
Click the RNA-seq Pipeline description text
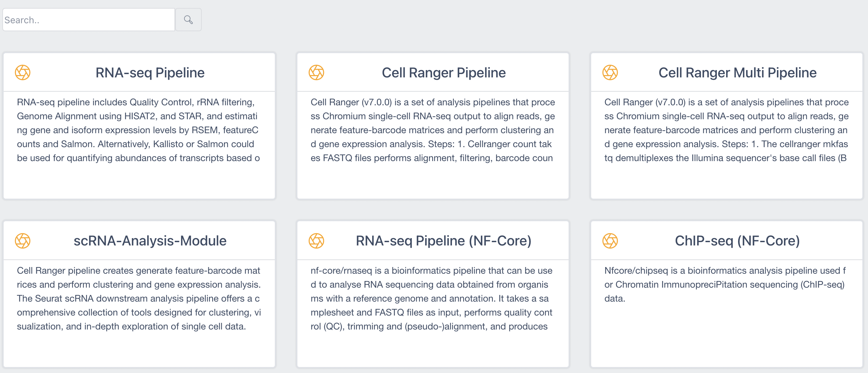(138, 130)
